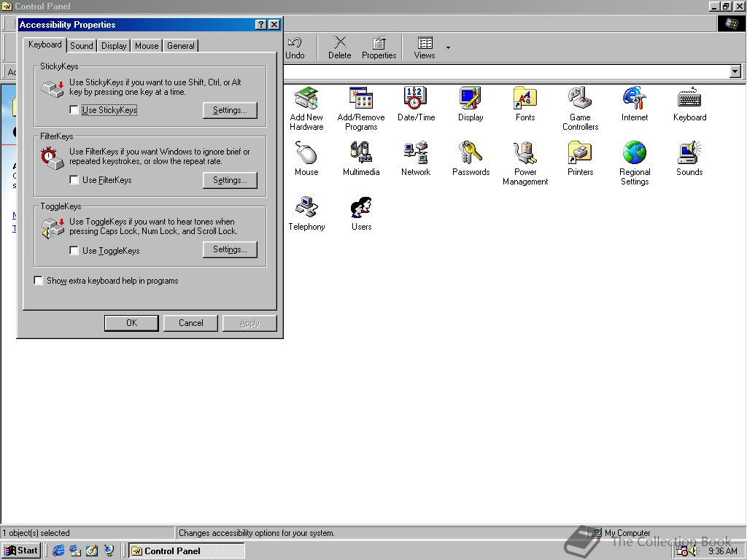
Task: Click the dialog's question mark help button
Action: (261, 25)
